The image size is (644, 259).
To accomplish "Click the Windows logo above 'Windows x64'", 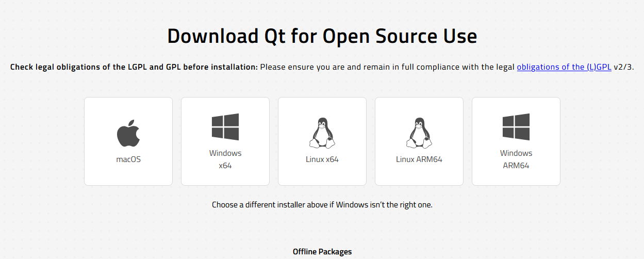I will coord(225,127).
